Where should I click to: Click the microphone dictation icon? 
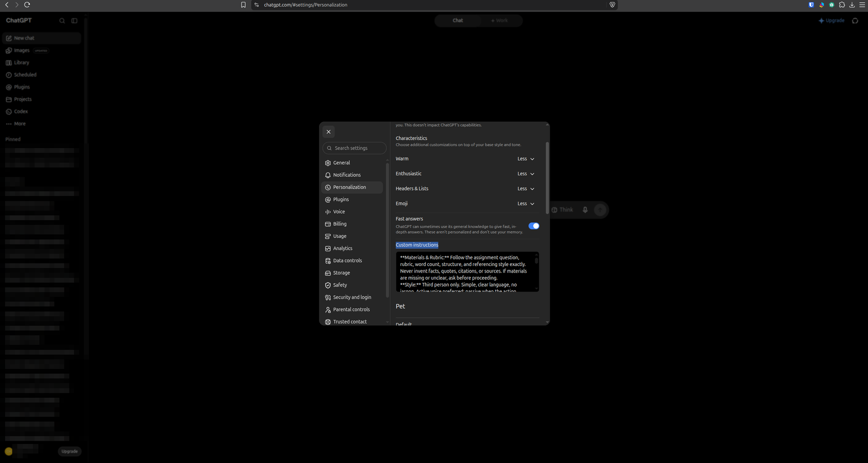coord(585,210)
